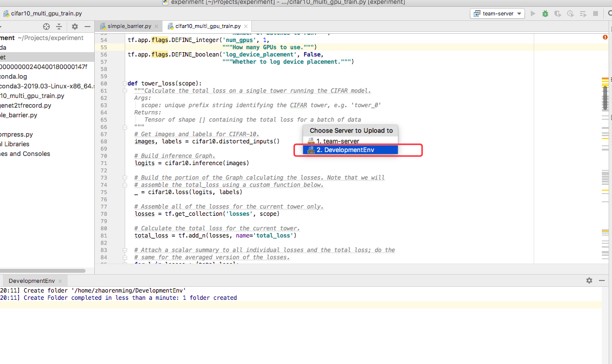Locate current file with crosshair icon

(x=46, y=27)
